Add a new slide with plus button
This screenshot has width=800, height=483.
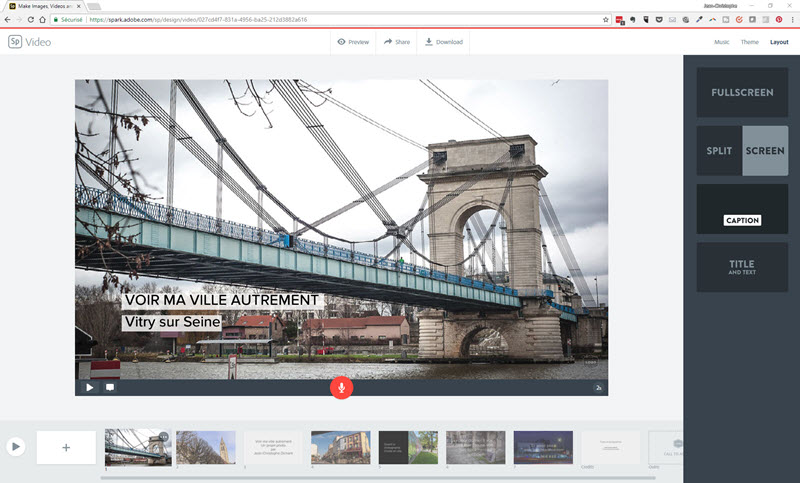pyautogui.click(x=66, y=447)
